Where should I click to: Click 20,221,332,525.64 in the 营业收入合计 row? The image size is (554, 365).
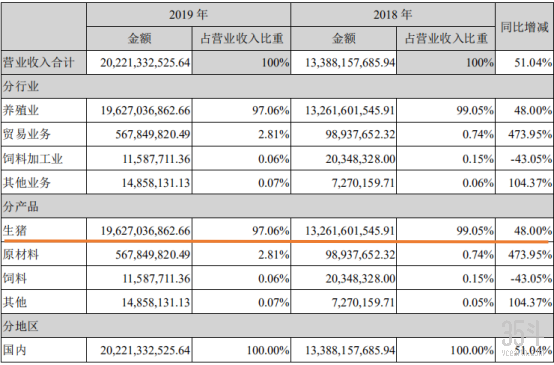(x=145, y=63)
